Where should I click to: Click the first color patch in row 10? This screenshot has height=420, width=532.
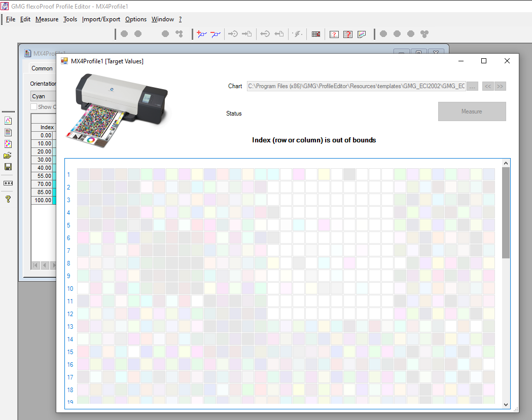83,288
